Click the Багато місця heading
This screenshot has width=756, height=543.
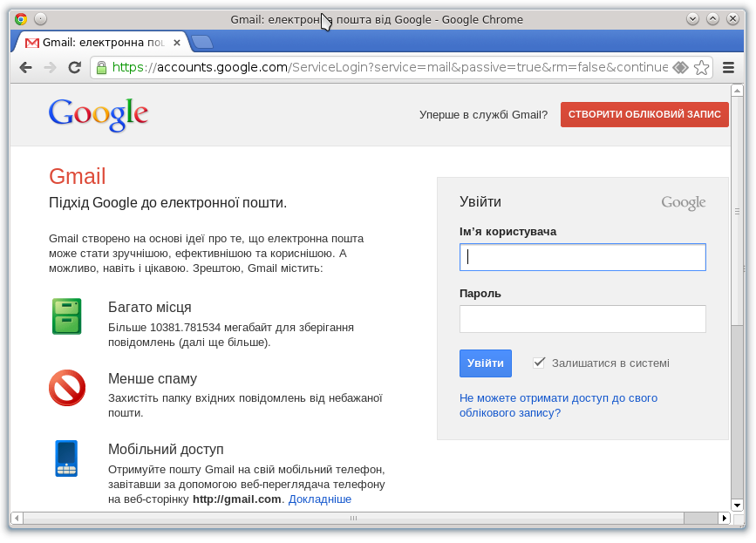click(149, 308)
